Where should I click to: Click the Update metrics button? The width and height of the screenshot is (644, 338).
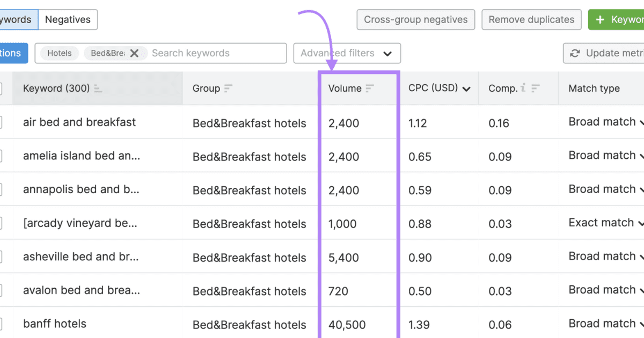click(x=604, y=53)
